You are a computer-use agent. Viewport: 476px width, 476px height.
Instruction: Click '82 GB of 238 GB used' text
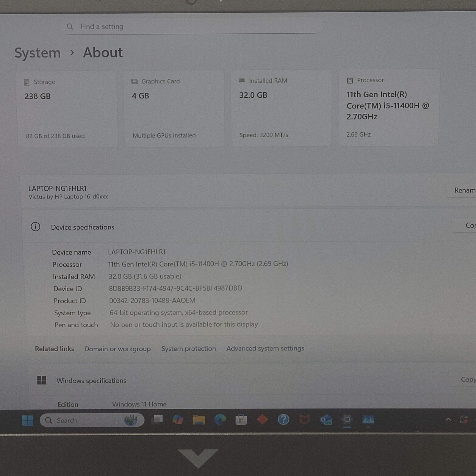55,136
